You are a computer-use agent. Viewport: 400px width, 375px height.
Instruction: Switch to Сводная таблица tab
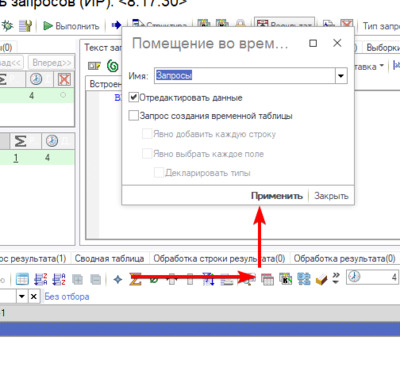click(x=109, y=259)
